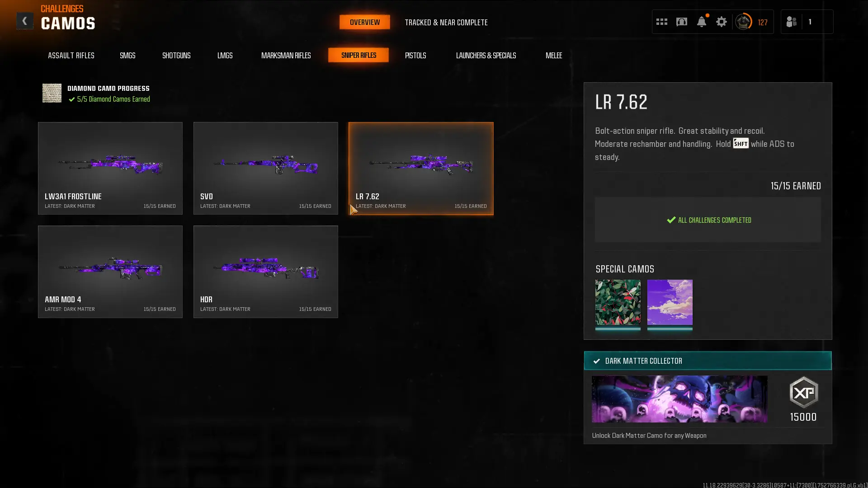Open the grid menu icon

pyautogui.click(x=661, y=22)
